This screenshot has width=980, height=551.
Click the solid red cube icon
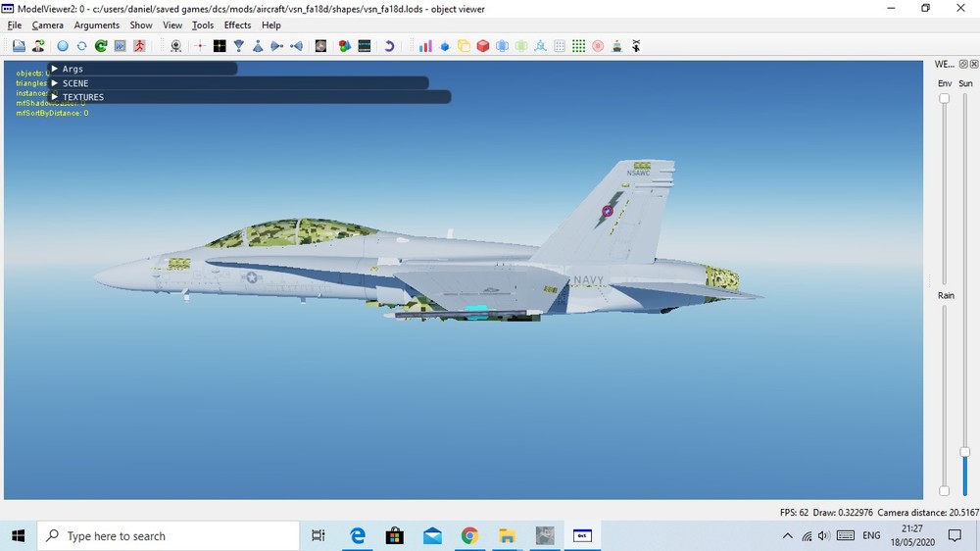483,46
